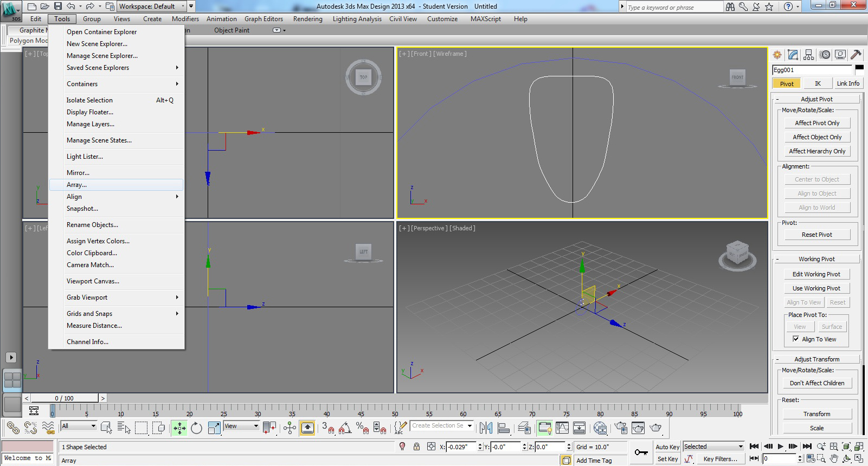The height and width of the screenshot is (466, 868).
Task: Open the Render Setup teapot icon
Action: (x=621, y=428)
